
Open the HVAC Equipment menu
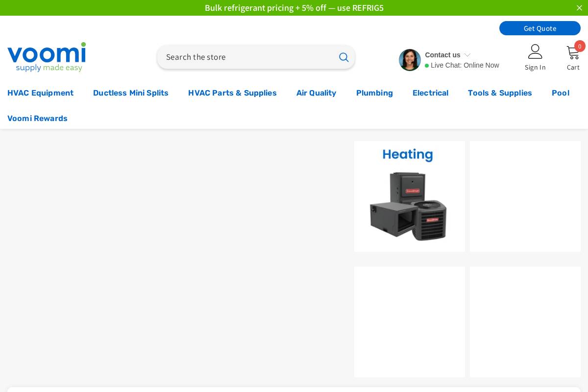click(x=40, y=93)
